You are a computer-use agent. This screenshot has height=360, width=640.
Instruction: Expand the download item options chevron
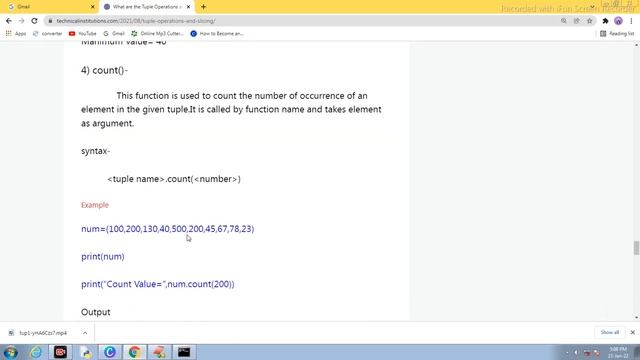[85, 333]
